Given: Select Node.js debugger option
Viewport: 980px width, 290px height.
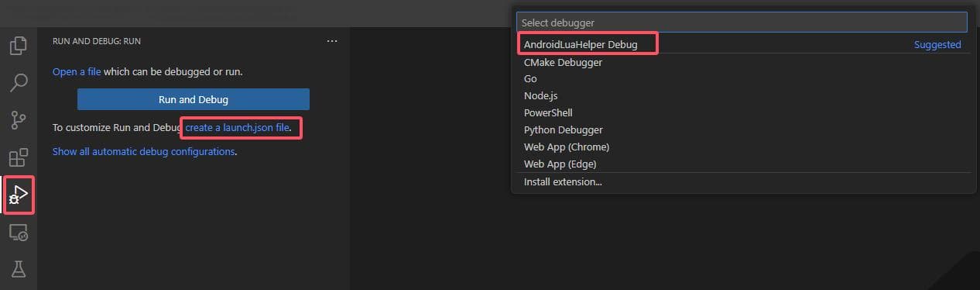Looking at the screenshot, I should pyautogui.click(x=742, y=96).
